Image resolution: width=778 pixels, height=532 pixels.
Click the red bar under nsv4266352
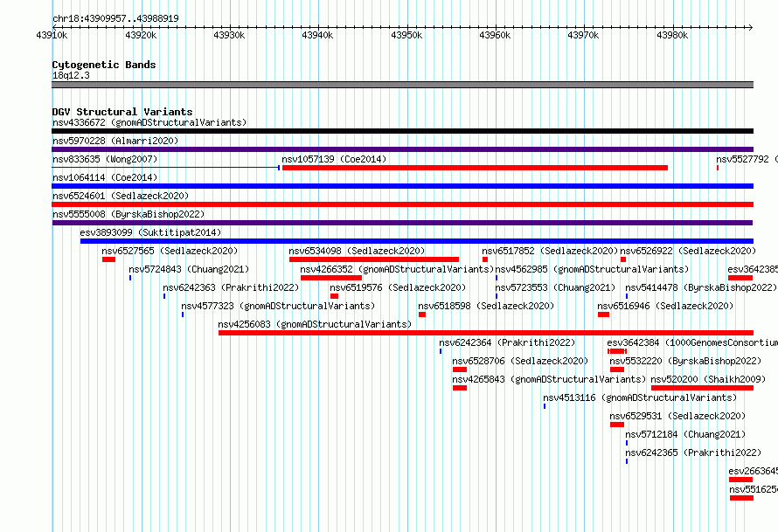(331, 278)
